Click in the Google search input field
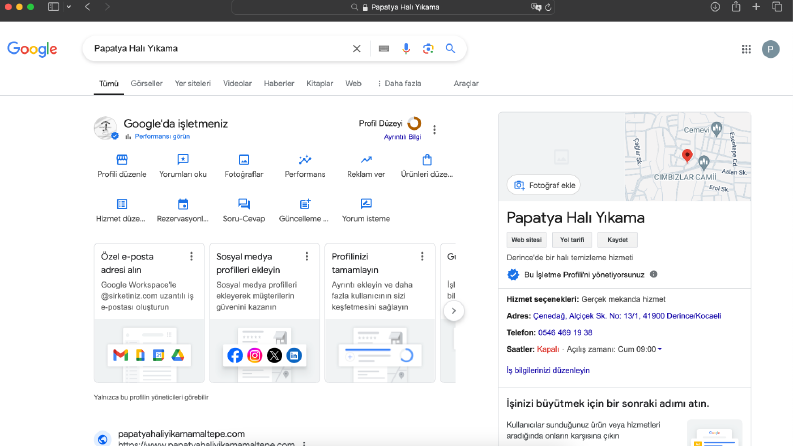Image resolution: width=793 pixels, height=446 pixels. pos(220,49)
